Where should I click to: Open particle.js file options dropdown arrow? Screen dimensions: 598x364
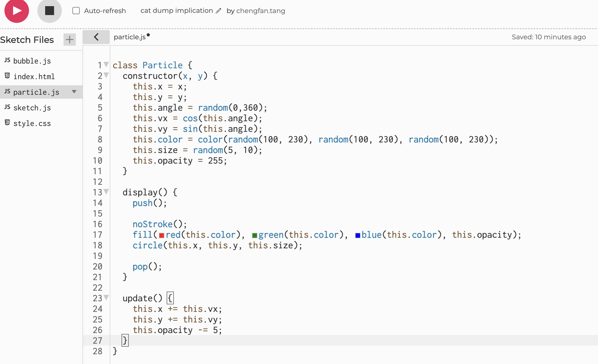pos(74,92)
